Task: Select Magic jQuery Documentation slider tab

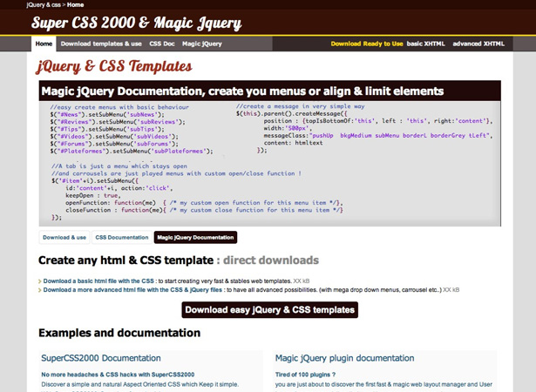Action: tap(195, 237)
